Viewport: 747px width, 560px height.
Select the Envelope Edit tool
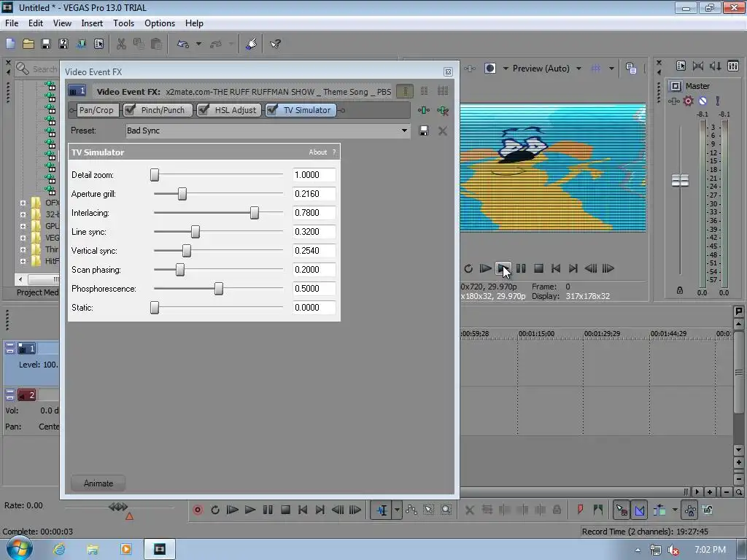click(411, 510)
